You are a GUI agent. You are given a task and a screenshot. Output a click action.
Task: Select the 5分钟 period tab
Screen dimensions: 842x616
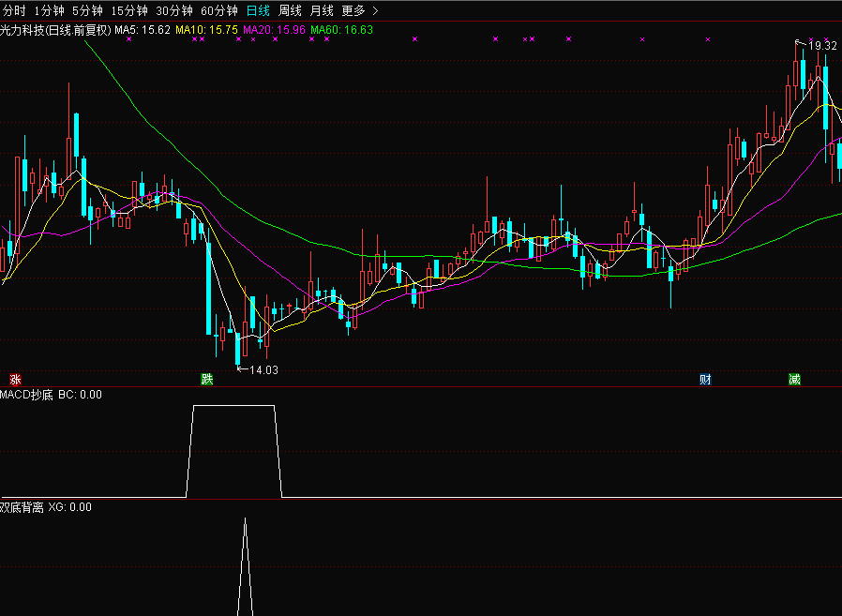point(87,10)
